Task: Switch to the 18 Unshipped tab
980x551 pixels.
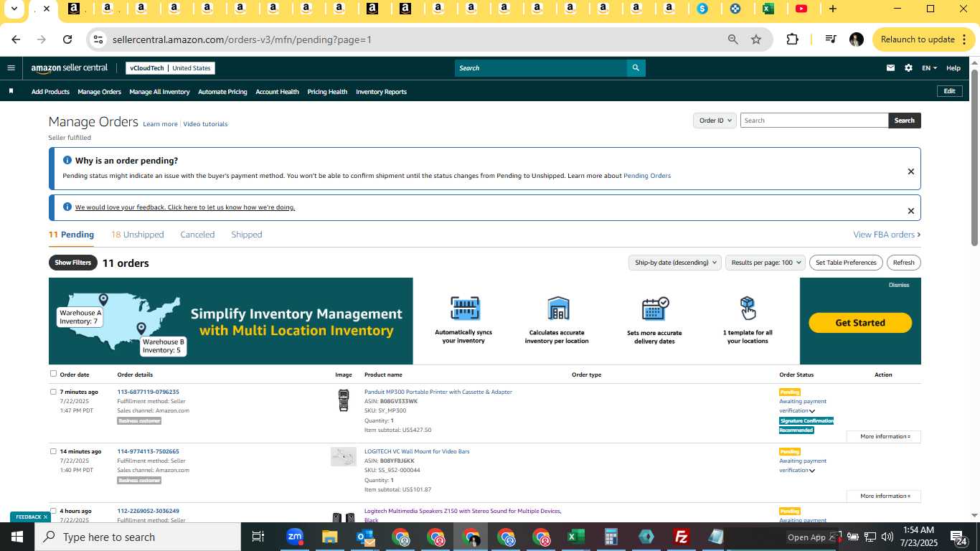Action: point(138,235)
